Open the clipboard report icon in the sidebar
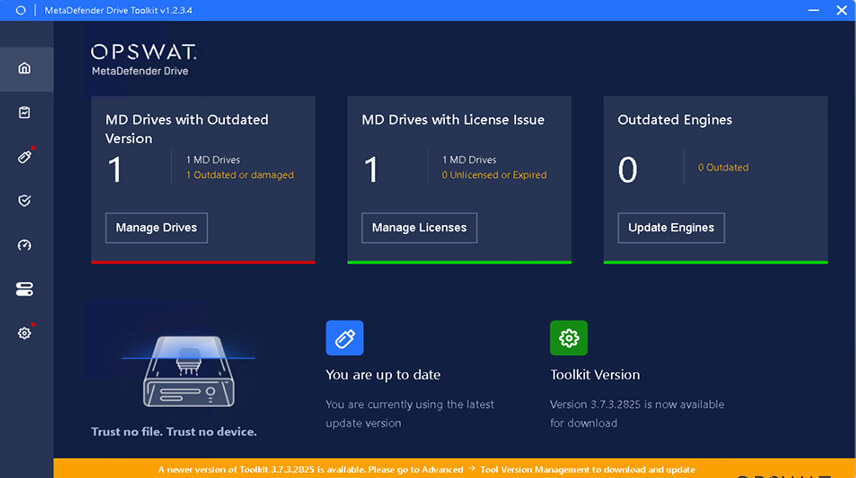The image size is (856, 478). tap(25, 113)
